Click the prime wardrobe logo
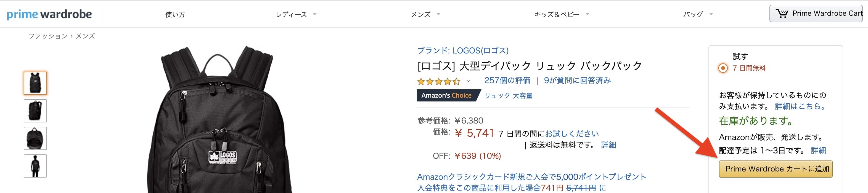Viewport: 868px width, 193px height. click(49, 14)
